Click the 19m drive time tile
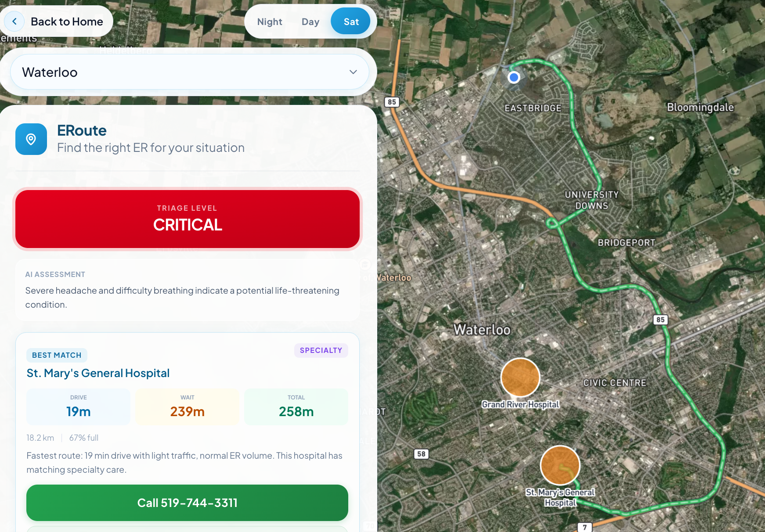The width and height of the screenshot is (765, 532). coord(78,407)
